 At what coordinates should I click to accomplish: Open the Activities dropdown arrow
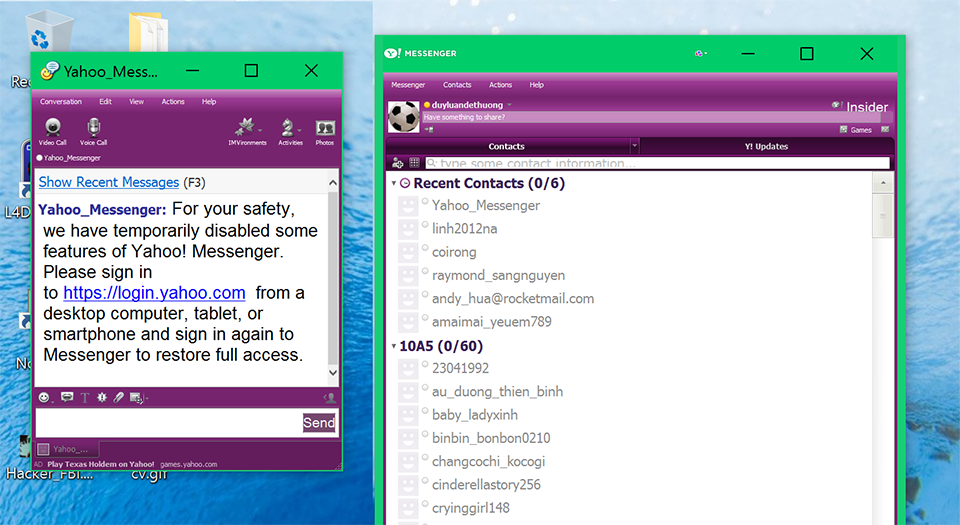(299, 130)
